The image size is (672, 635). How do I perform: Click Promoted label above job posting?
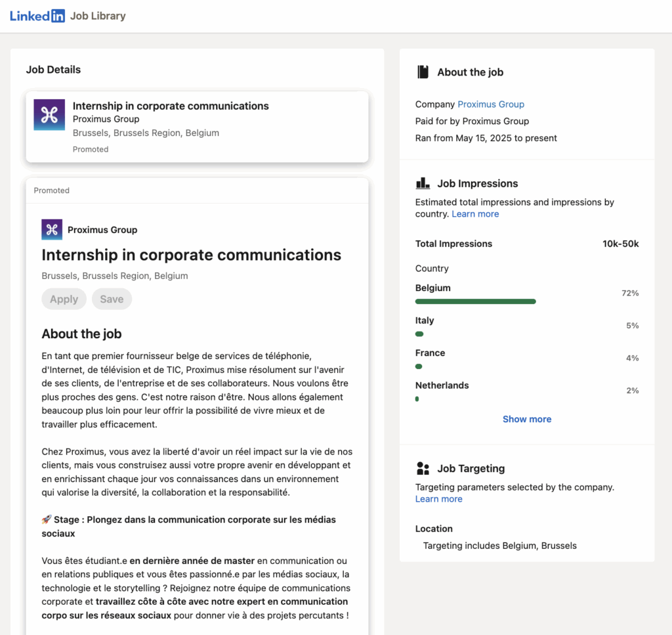51,190
